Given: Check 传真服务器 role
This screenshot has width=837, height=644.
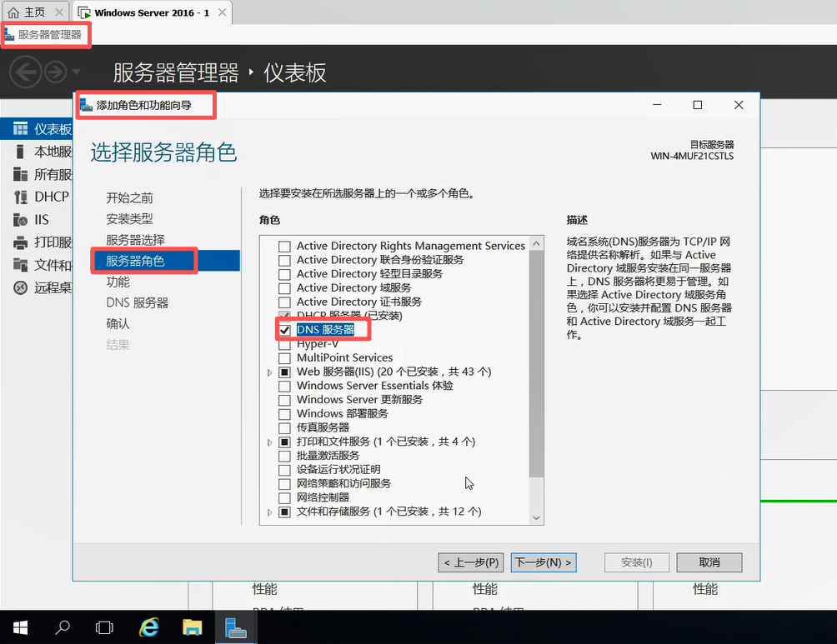Looking at the screenshot, I should (284, 428).
